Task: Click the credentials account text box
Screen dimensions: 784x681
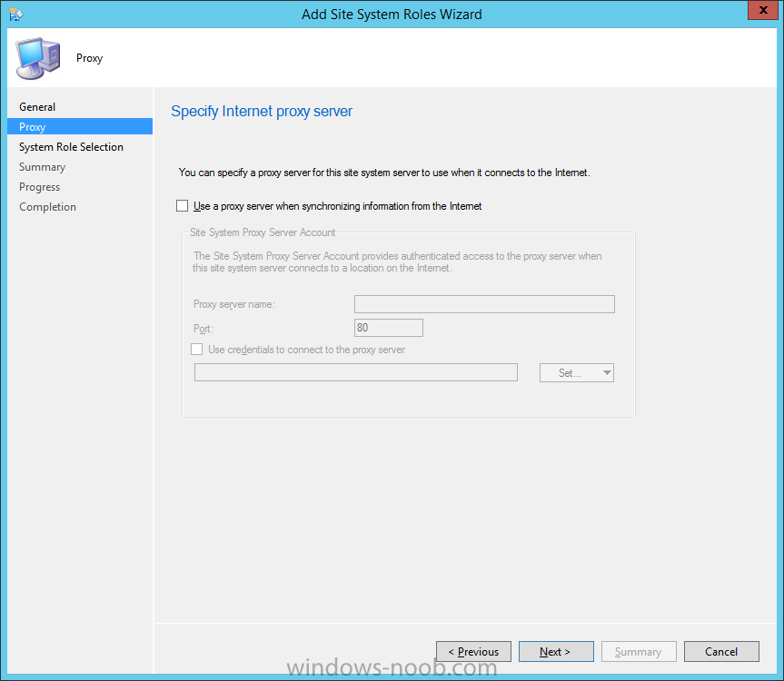Action: pyautogui.click(x=356, y=372)
